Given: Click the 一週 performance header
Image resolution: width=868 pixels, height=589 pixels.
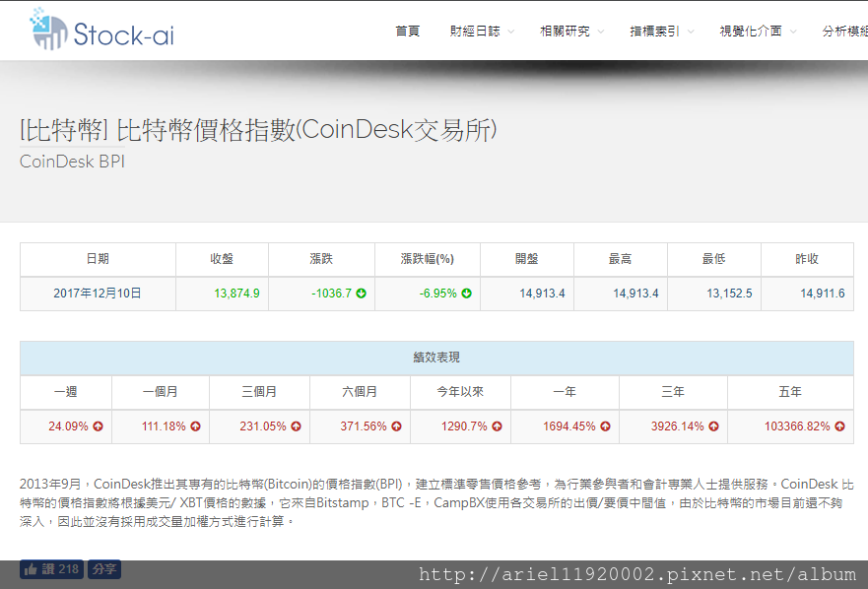Looking at the screenshot, I should click(x=66, y=392).
